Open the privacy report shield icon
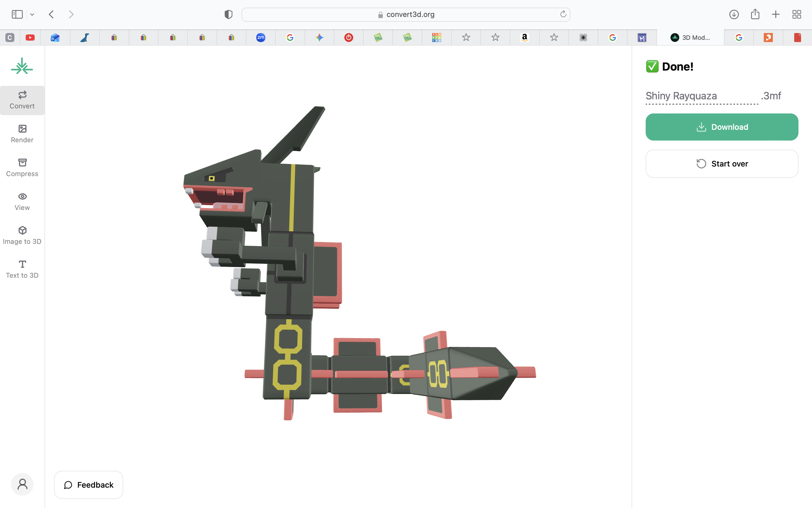Viewport: 812px width, 508px height. pos(228,14)
